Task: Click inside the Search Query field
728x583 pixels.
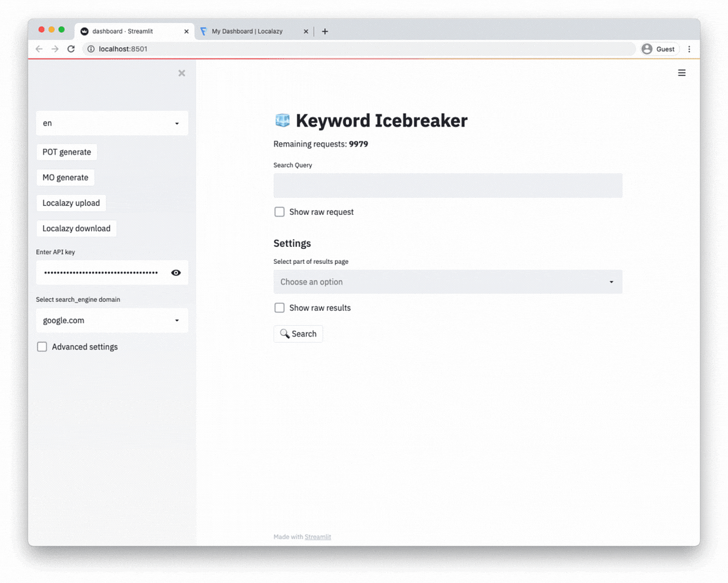Action: (448, 185)
